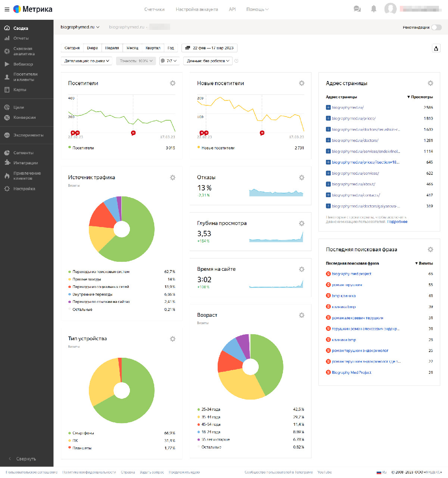Select the Квартал period tab

[153, 48]
